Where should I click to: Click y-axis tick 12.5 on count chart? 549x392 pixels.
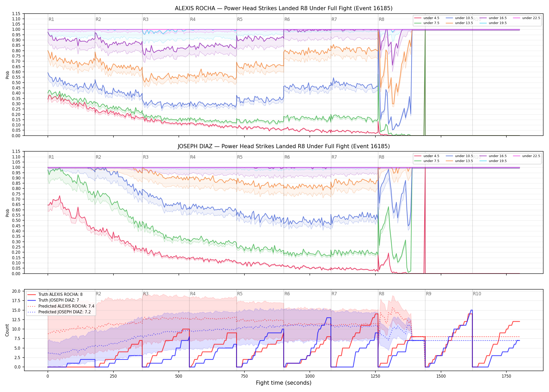click(x=16, y=320)
